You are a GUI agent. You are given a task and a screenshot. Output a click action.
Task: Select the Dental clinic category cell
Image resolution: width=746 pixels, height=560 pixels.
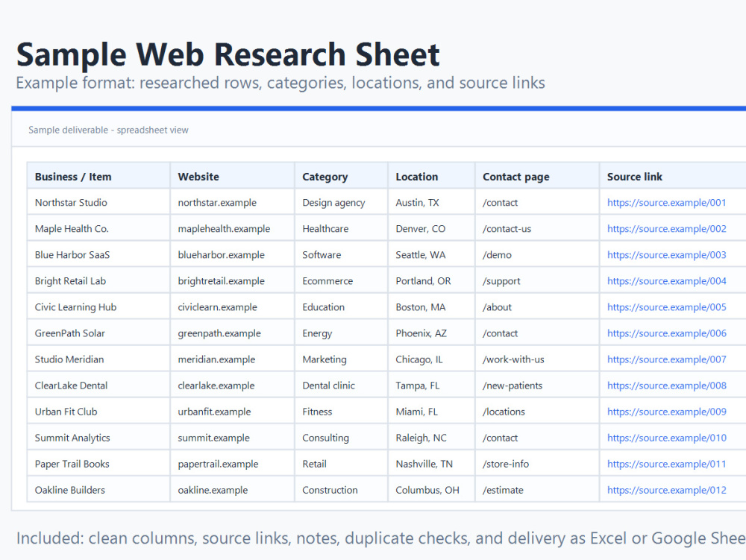pyautogui.click(x=341, y=386)
